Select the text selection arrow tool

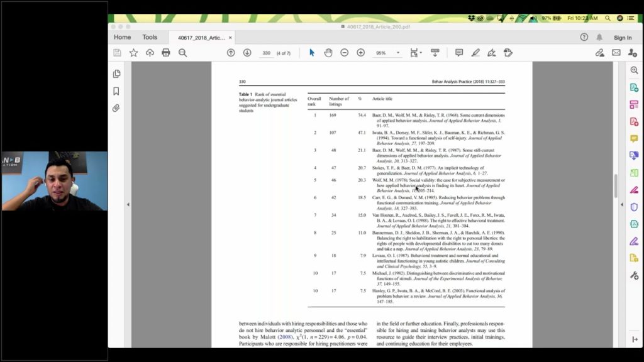point(311,52)
